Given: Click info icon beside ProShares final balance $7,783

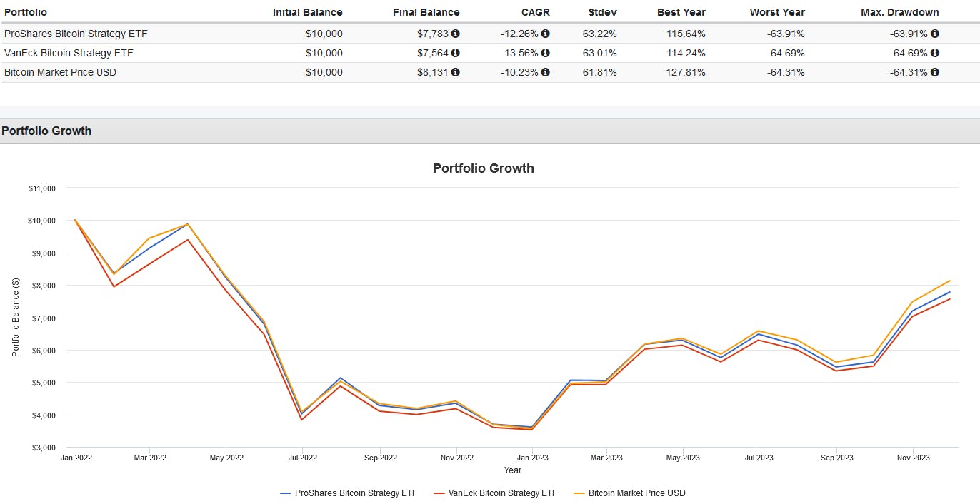Looking at the screenshot, I should pos(456,34).
